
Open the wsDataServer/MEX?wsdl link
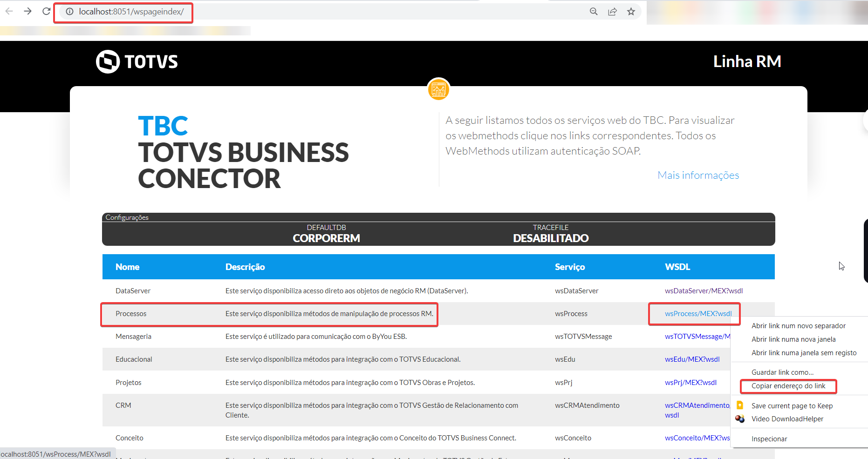(704, 290)
